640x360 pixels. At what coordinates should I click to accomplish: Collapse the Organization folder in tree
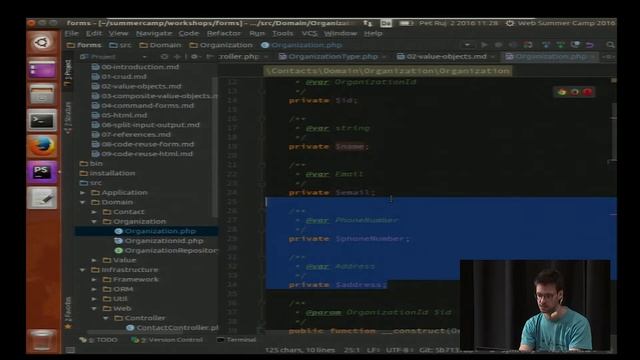94,222
